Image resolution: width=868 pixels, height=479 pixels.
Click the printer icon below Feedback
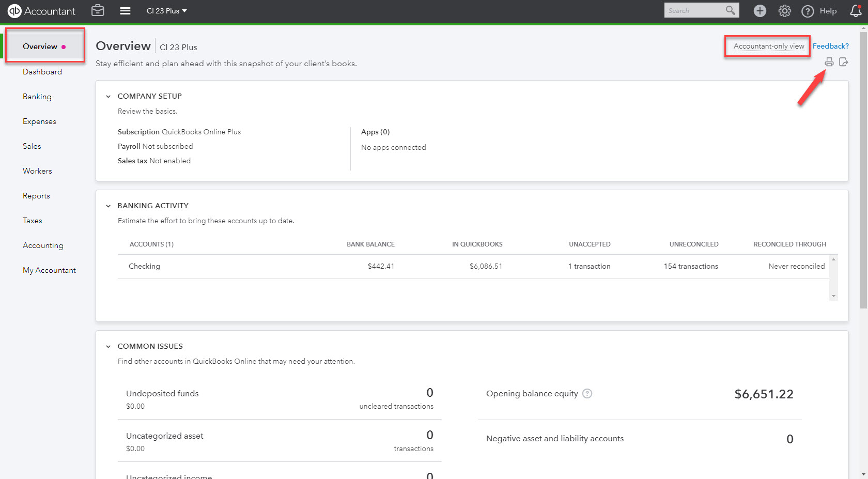[829, 61]
